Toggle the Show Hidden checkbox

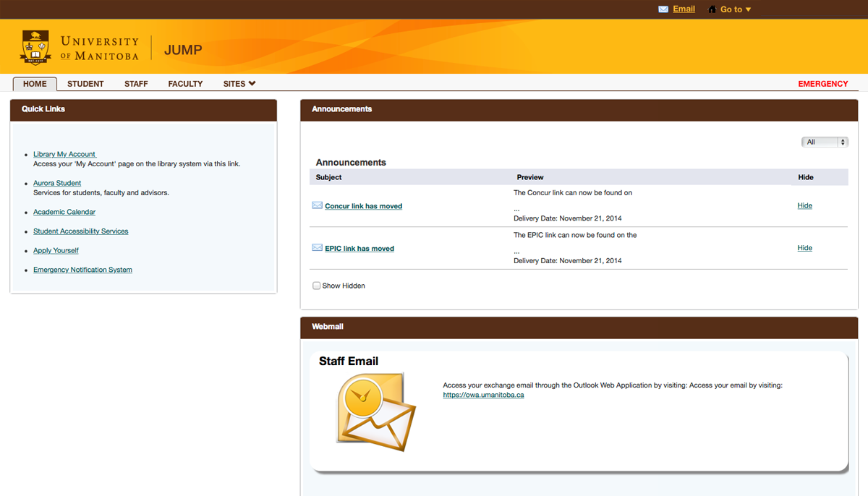click(x=316, y=286)
